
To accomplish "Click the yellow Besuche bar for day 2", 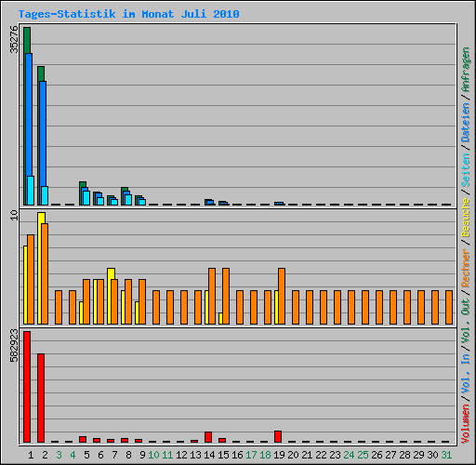I will click(x=40, y=268).
